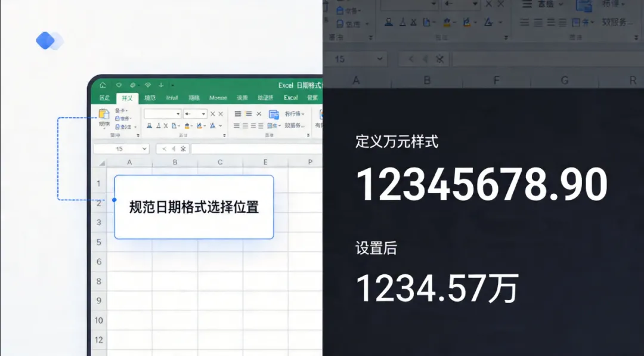Open the 境范 ribbon tab
The height and width of the screenshot is (356, 644).
tap(150, 98)
